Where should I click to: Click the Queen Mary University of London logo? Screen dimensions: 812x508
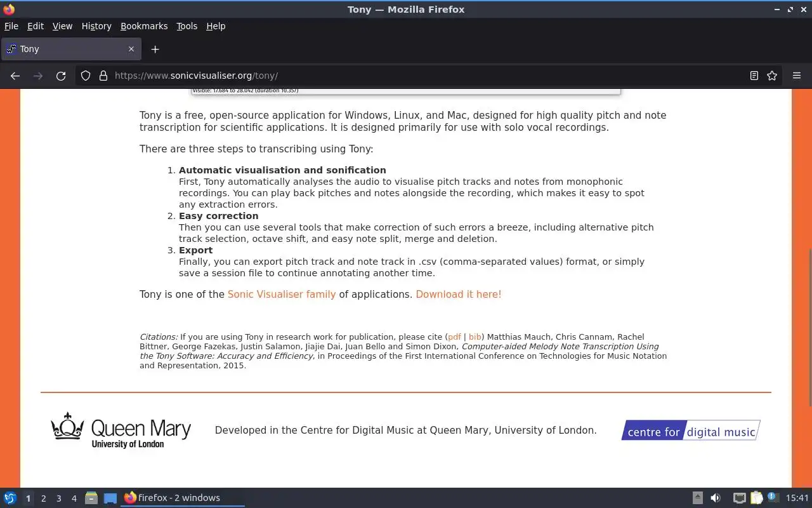click(x=121, y=431)
